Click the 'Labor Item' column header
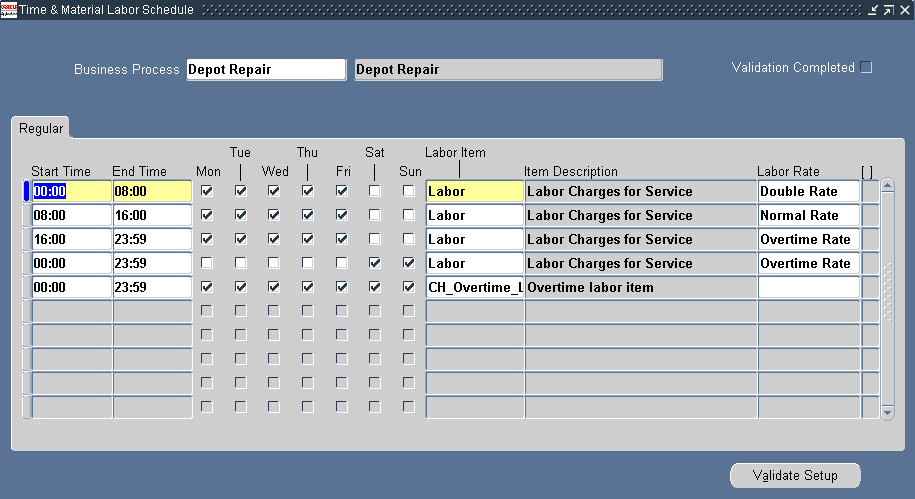The image size is (915, 499). (x=455, y=152)
